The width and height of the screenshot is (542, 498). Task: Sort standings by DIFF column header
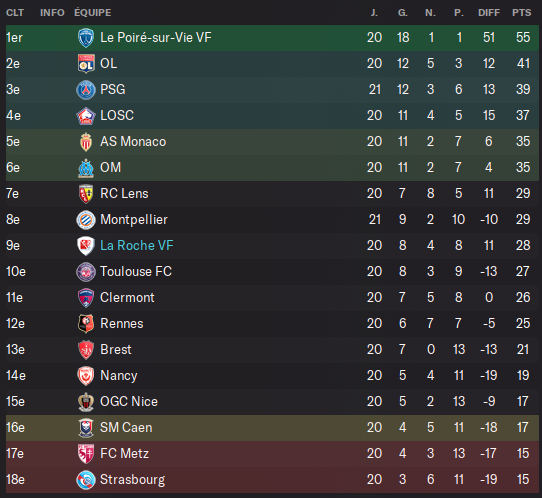point(489,13)
